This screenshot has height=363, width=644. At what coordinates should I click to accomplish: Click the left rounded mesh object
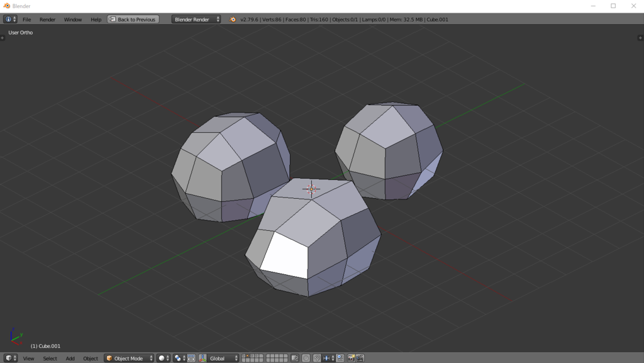[x=230, y=166]
